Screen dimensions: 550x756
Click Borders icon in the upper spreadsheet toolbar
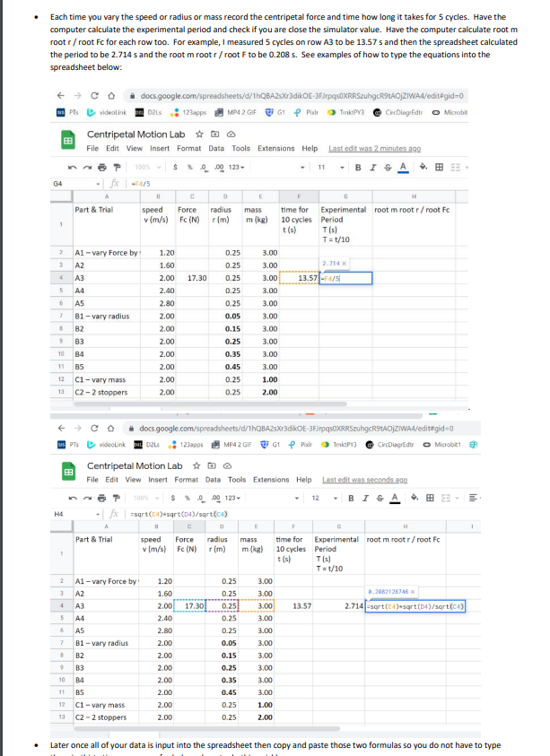pyautogui.click(x=439, y=168)
